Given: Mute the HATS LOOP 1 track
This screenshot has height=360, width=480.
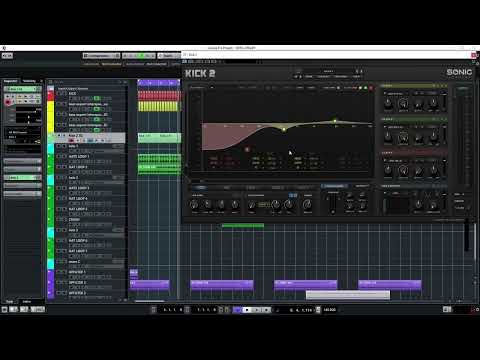Looking at the screenshot, I should tap(58, 156).
